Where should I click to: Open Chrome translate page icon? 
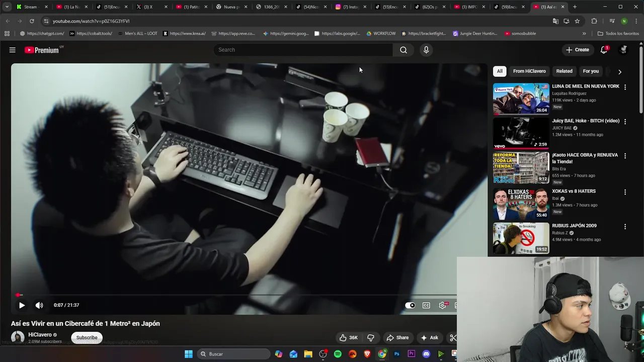coord(555,21)
